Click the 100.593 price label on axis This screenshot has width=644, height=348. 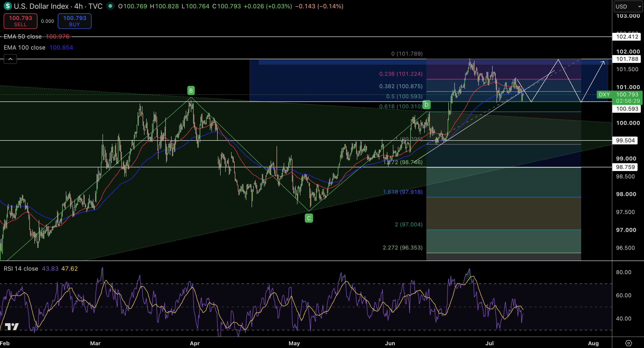627,109
